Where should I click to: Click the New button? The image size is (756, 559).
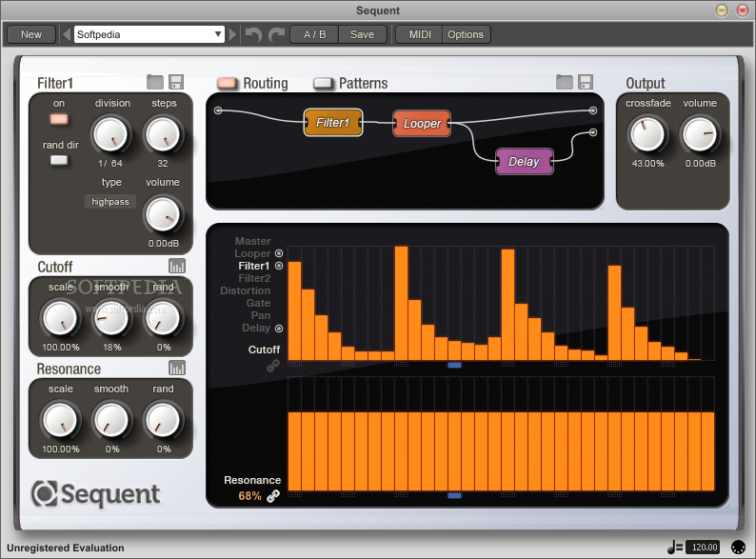point(31,34)
